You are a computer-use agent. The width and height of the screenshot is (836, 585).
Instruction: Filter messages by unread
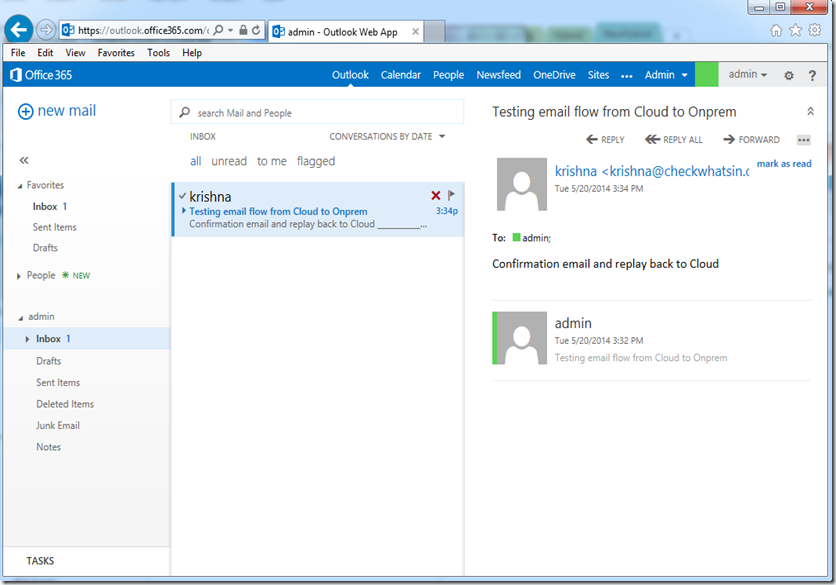pyautogui.click(x=229, y=161)
